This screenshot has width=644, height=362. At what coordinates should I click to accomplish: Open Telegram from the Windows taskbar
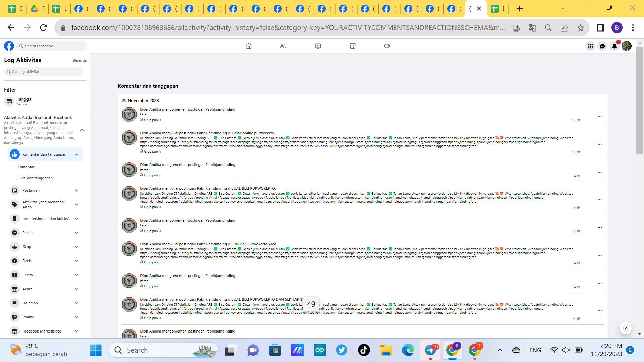point(430,350)
